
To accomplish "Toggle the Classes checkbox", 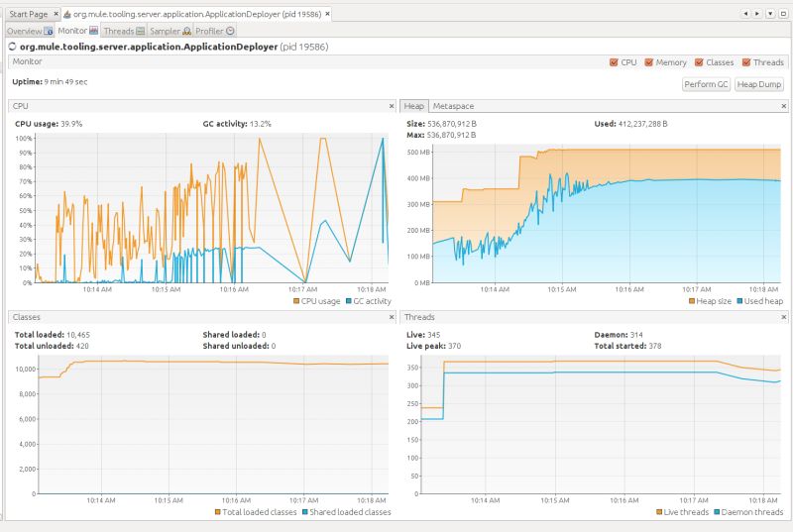I will pos(699,62).
